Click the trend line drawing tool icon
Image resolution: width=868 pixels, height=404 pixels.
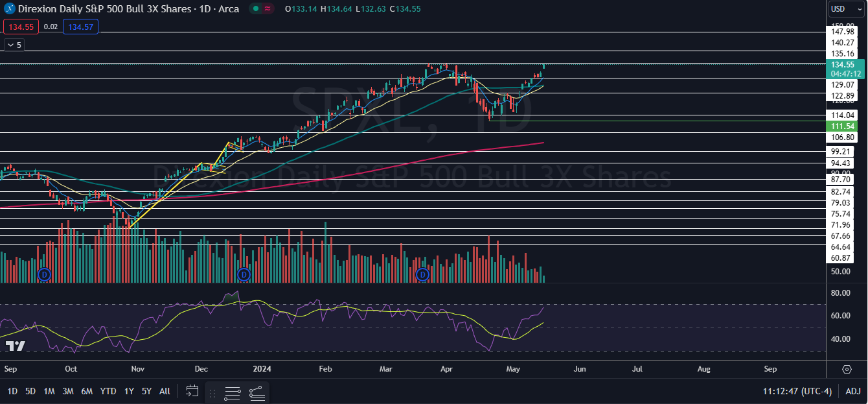[257, 392]
